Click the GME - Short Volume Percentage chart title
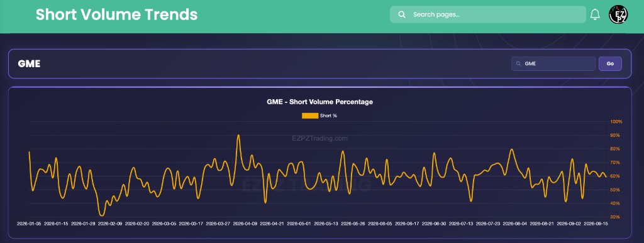Screen dimensions: 644x243 pyautogui.click(x=320, y=102)
